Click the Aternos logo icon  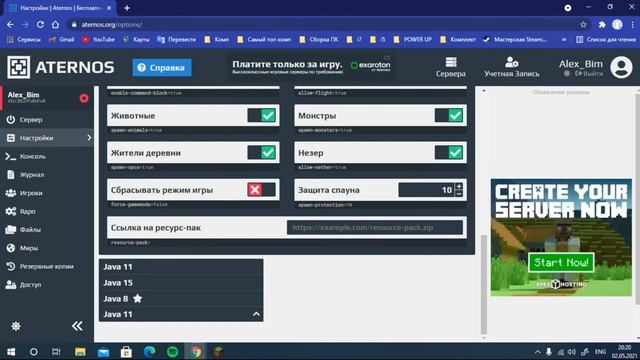[18, 67]
